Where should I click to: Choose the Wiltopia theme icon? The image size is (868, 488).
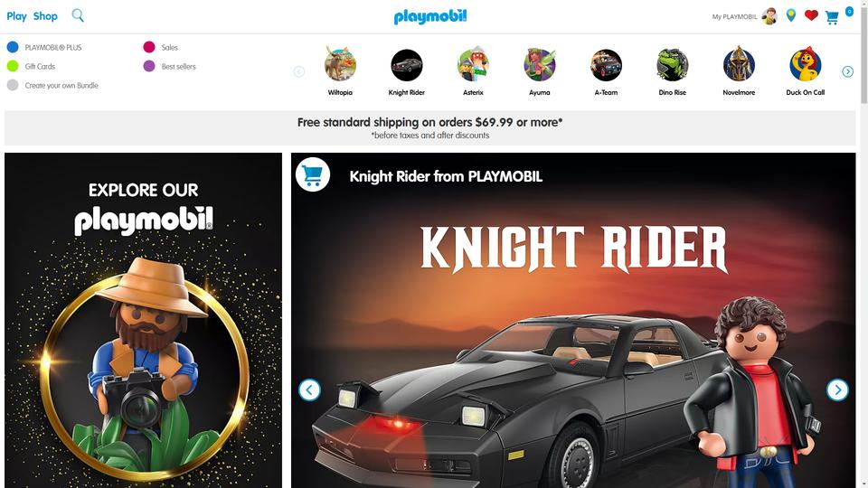[x=340, y=65]
